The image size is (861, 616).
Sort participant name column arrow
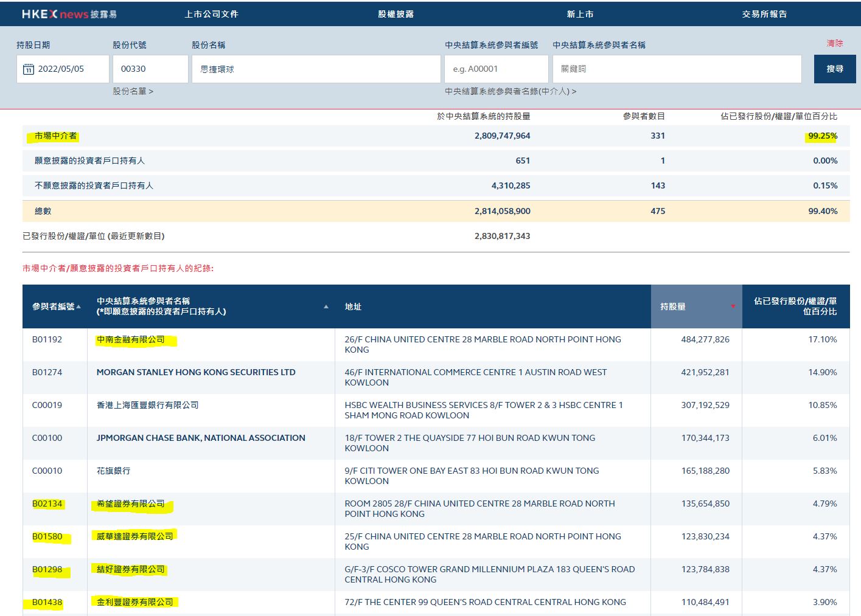pyautogui.click(x=326, y=307)
